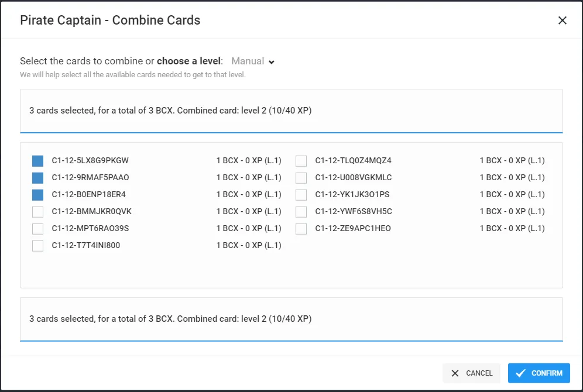The image size is (583, 392).
Task: Uncheck card C1-12-5LX8G9PKGW
Action: click(37, 161)
